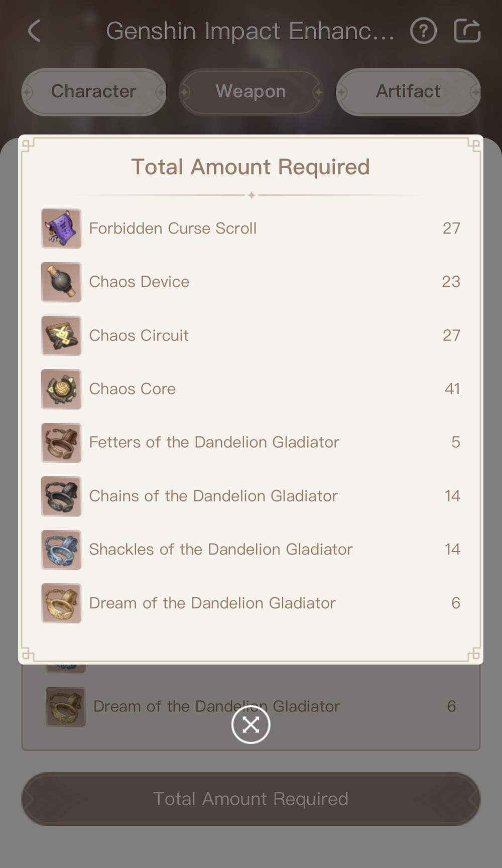Click the Forbidden Curse Scroll icon

(61, 229)
